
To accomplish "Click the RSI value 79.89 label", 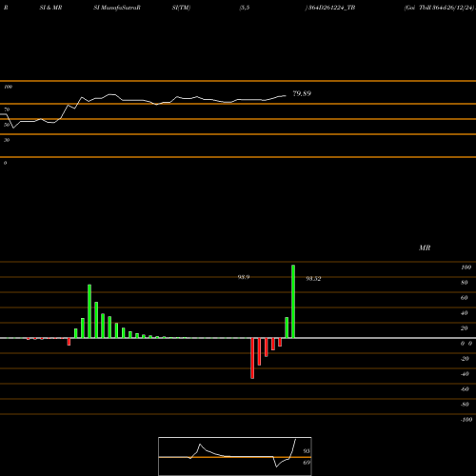I will click(302, 93).
